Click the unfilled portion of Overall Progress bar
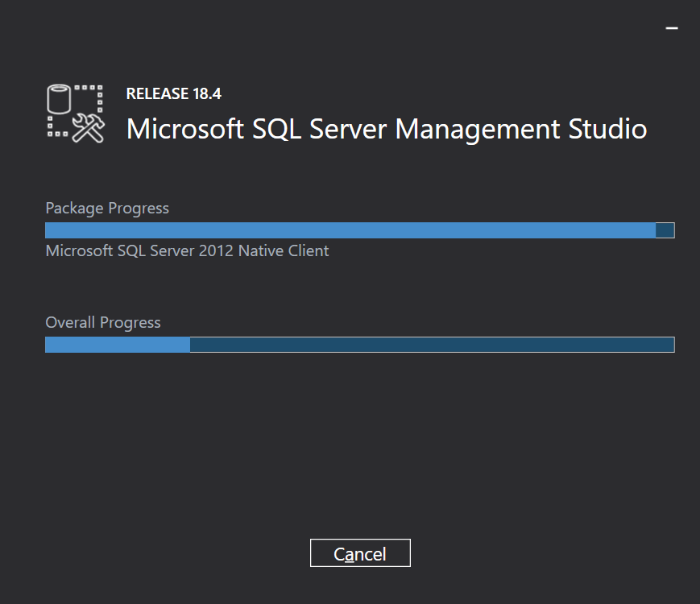 click(x=431, y=345)
